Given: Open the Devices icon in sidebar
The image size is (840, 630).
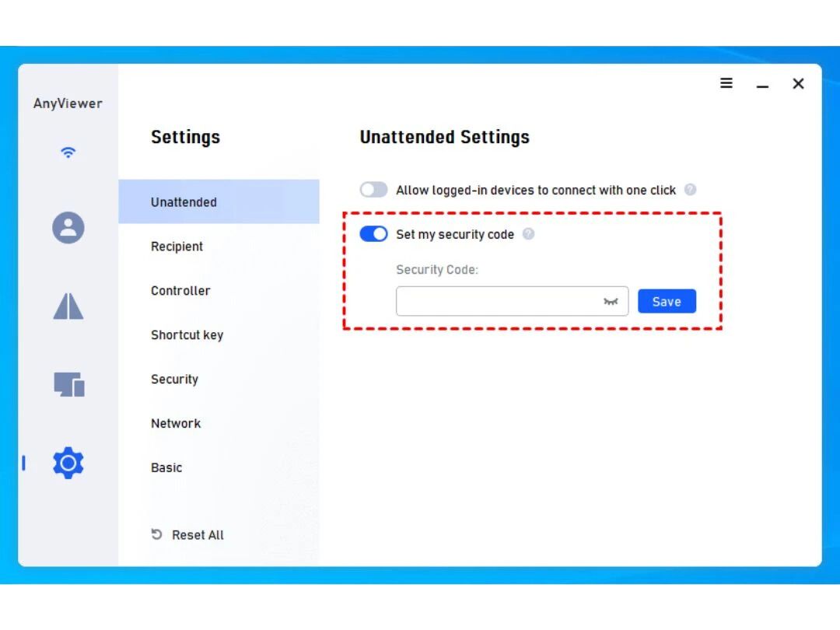Looking at the screenshot, I should (x=69, y=385).
